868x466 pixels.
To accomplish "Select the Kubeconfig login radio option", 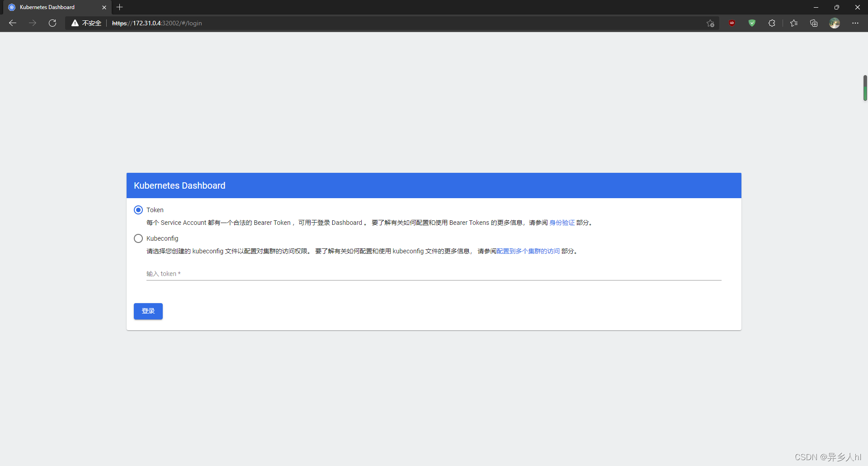I will [138, 238].
